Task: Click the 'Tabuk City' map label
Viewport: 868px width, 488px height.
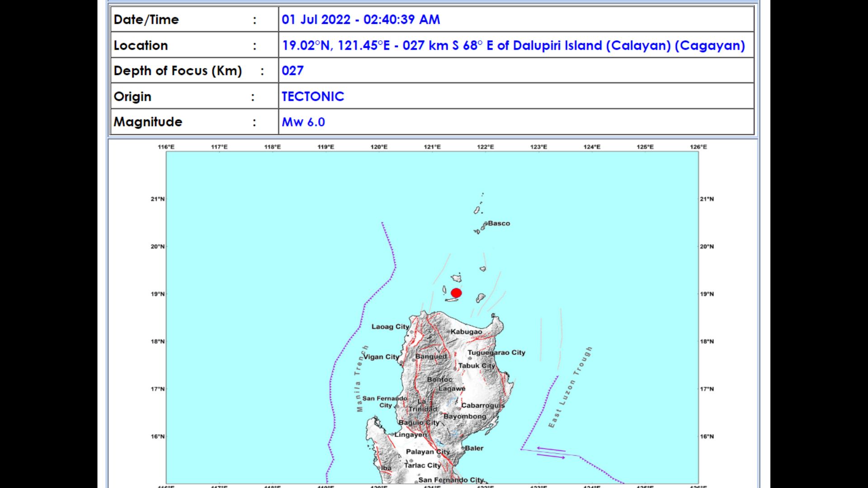Action: click(476, 366)
